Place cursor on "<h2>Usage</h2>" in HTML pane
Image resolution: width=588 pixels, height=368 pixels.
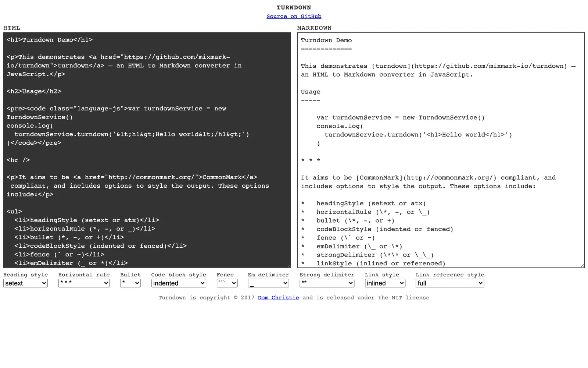[34, 91]
